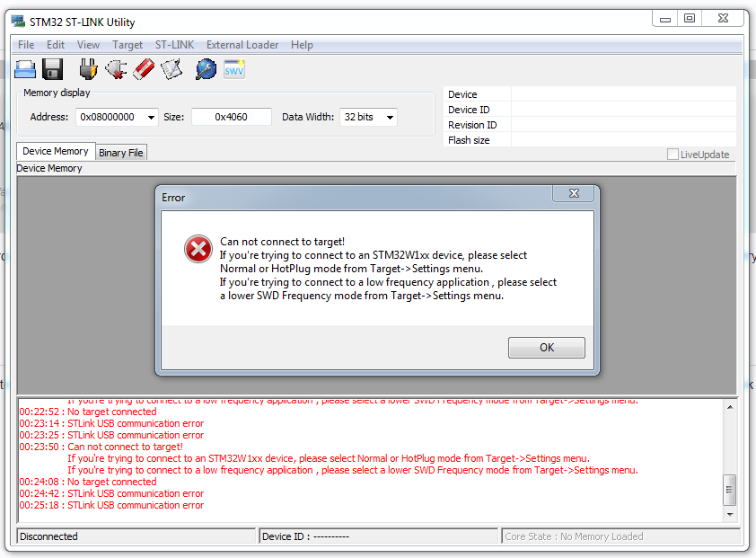Click log line 00:24:42 USB communication error
Screen dimensions: 756x558
pyautogui.click(x=111, y=493)
